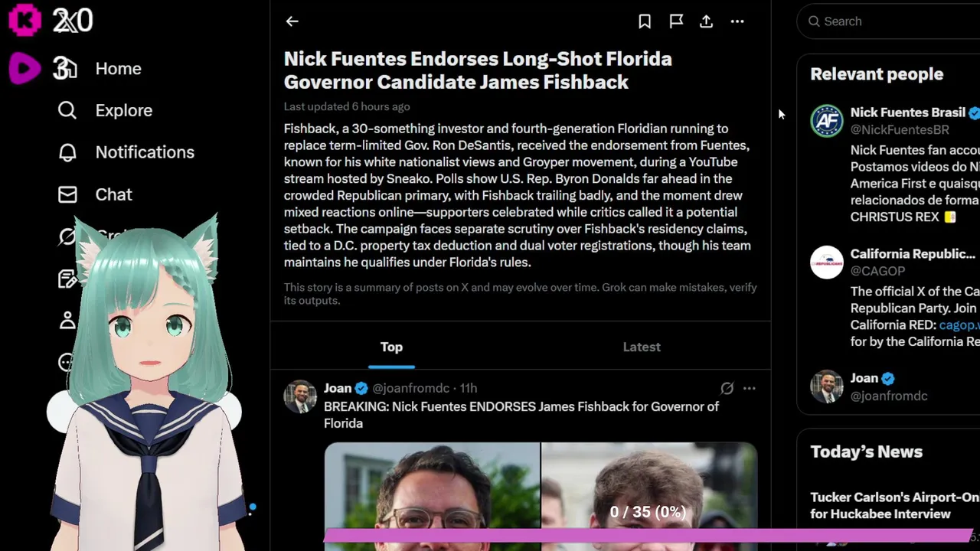Click the Grok disclaimer text below the summary
The width and height of the screenshot is (980, 551).
pyautogui.click(x=521, y=294)
